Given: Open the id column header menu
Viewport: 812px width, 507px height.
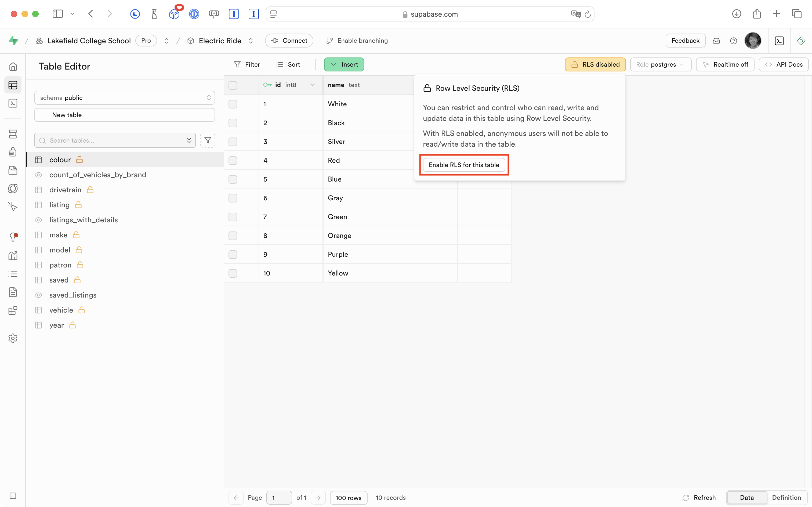Looking at the screenshot, I should (x=313, y=85).
